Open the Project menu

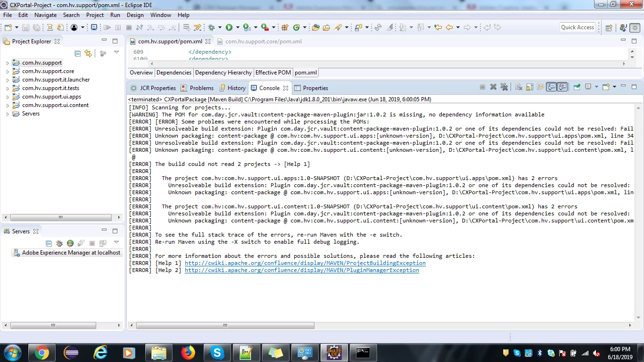click(x=95, y=15)
